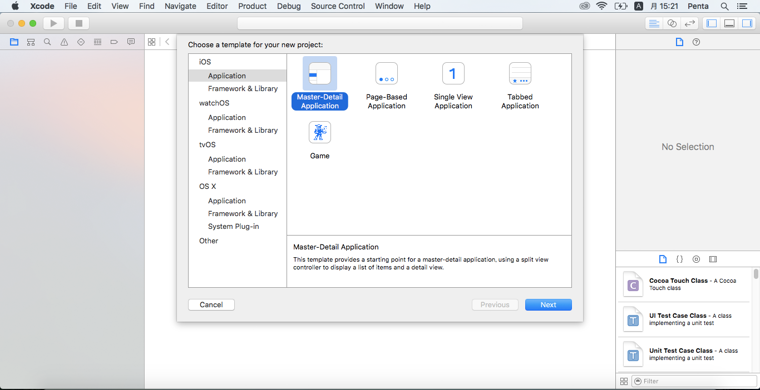Image resolution: width=760 pixels, height=390 pixels.
Task: Click the Stop toolbar button
Action: point(79,23)
